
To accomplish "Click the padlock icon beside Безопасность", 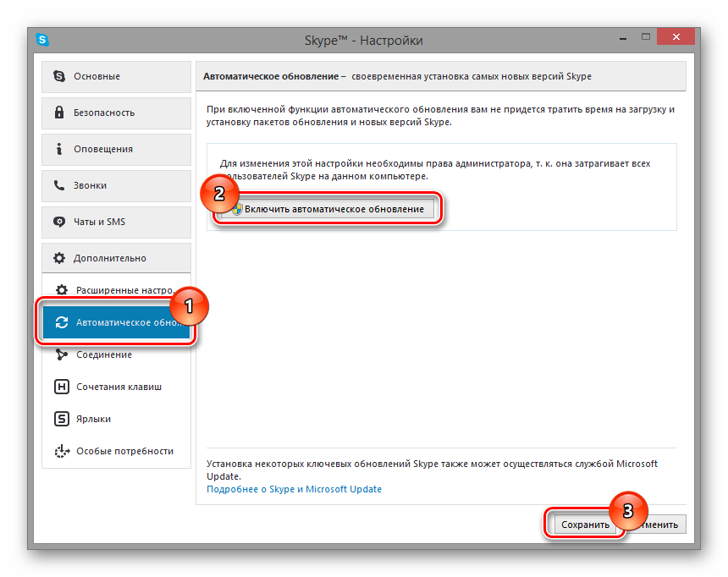I will coord(59,113).
